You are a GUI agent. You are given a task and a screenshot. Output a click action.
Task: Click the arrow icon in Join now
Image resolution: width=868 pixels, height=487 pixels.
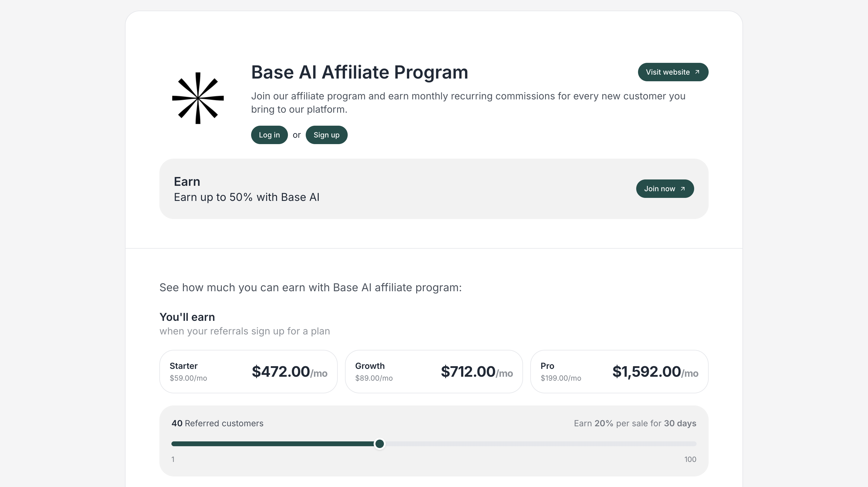coord(683,189)
